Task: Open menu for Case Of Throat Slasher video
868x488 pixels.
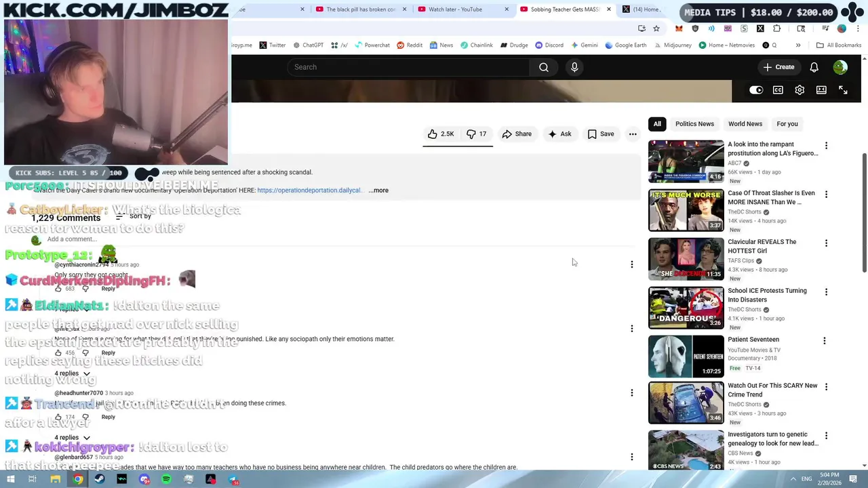Action: click(826, 195)
